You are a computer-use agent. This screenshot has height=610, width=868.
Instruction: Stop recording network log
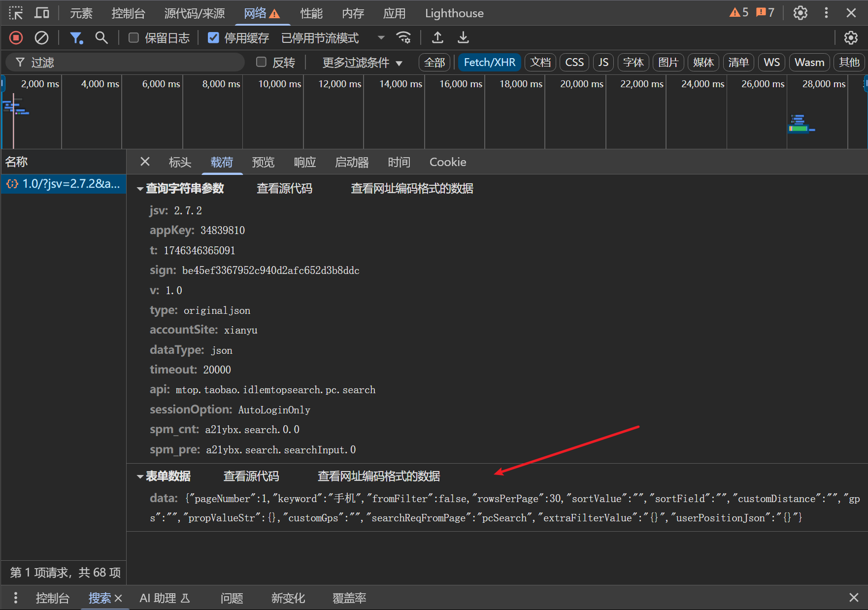tap(16, 37)
